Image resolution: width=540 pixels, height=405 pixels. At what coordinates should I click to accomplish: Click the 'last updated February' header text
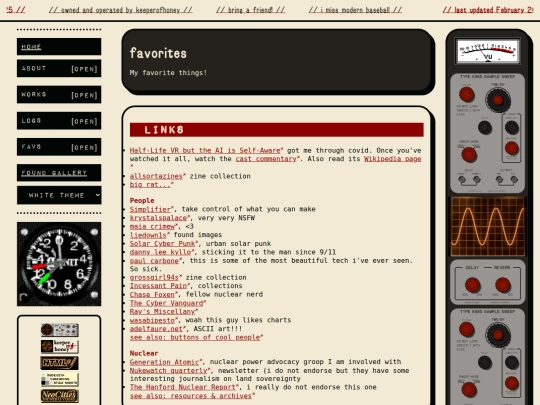tap(488, 10)
